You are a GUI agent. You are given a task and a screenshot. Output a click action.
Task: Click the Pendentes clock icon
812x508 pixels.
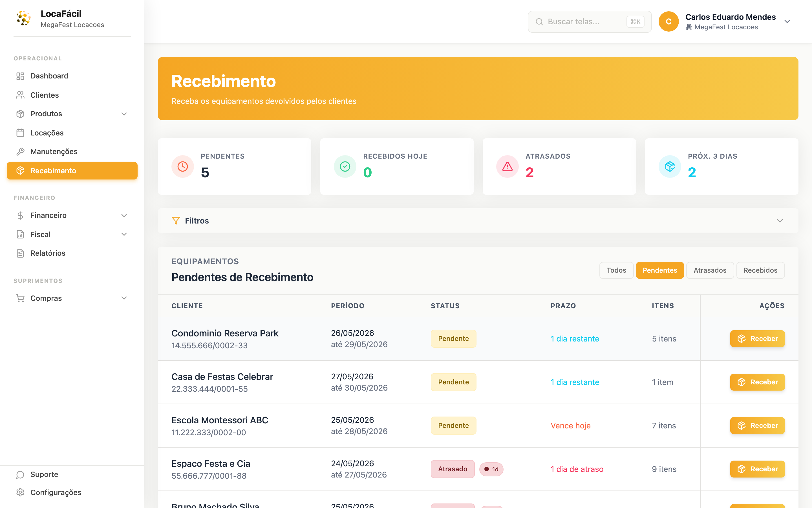[x=182, y=166]
